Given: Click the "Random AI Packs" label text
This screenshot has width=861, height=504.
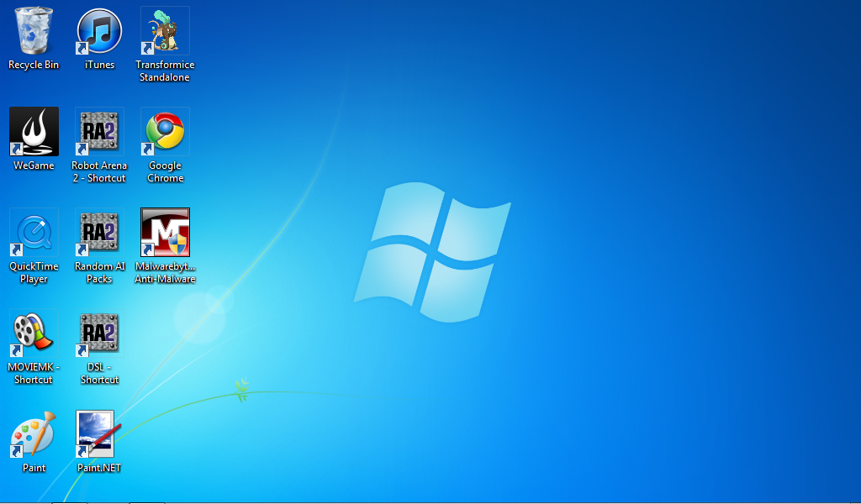Looking at the screenshot, I should tap(100, 272).
